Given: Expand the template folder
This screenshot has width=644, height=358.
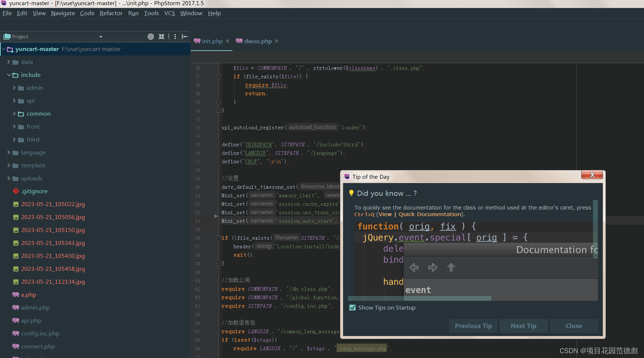Looking at the screenshot, I should (x=9, y=165).
